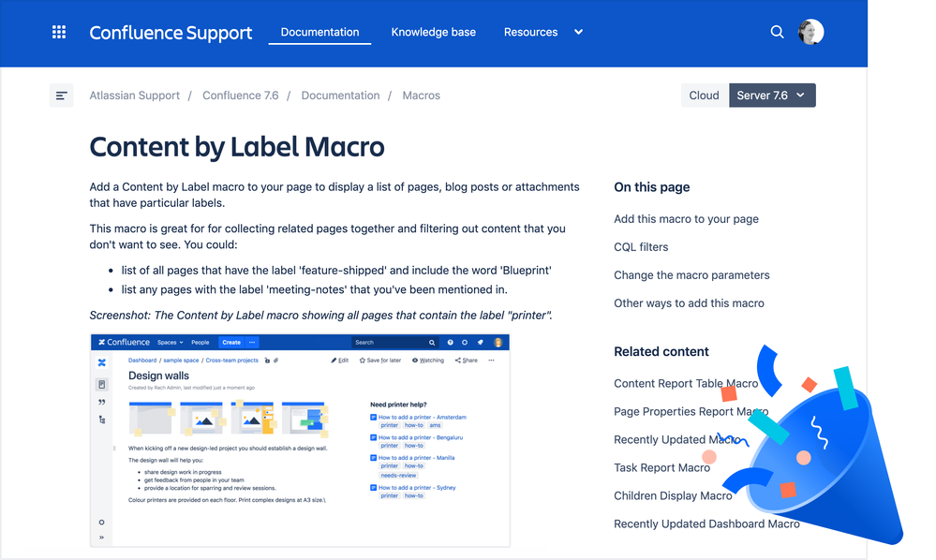Click People in the embedded Confluence header
This screenshot has width=936, height=560.
pyautogui.click(x=200, y=343)
